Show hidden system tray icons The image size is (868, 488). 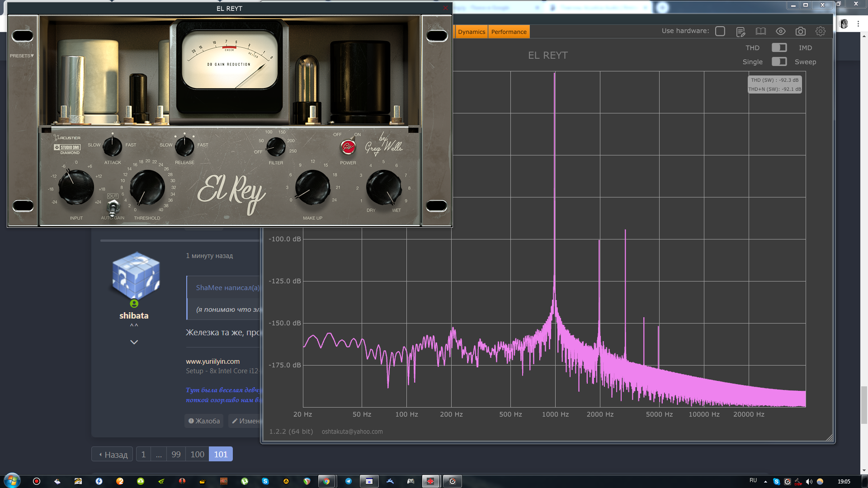[765, 482]
